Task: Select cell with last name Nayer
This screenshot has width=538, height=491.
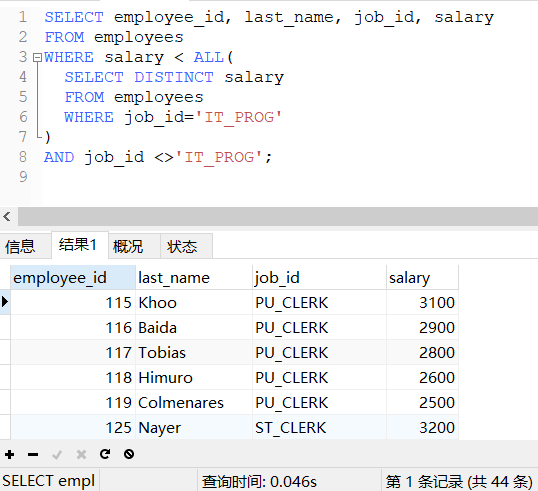Action: [x=194, y=428]
